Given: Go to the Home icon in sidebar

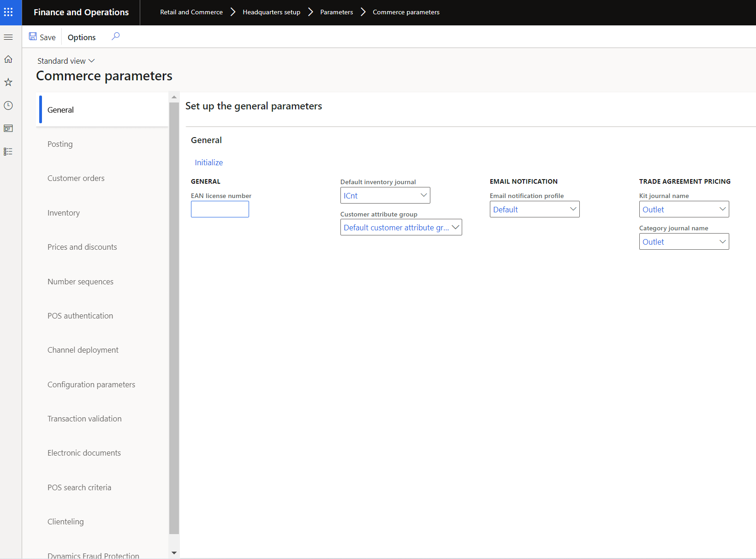Looking at the screenshot, I should point(8,60).
